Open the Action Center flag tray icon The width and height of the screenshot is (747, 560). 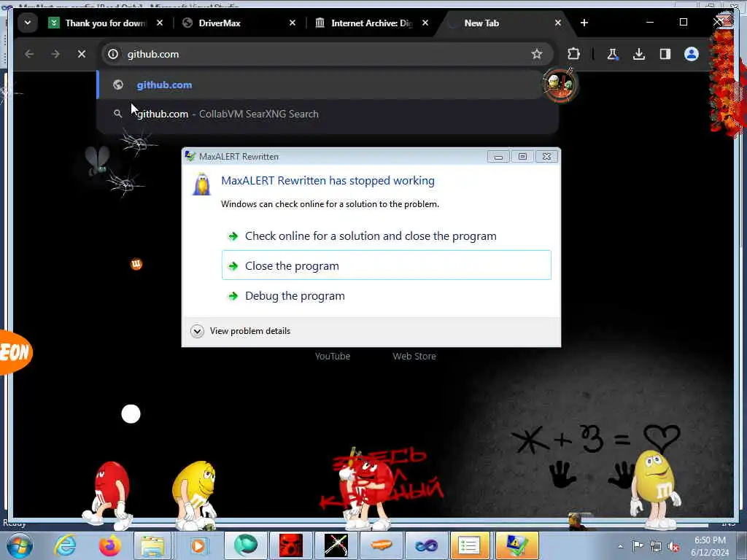(x=638, y=546)
